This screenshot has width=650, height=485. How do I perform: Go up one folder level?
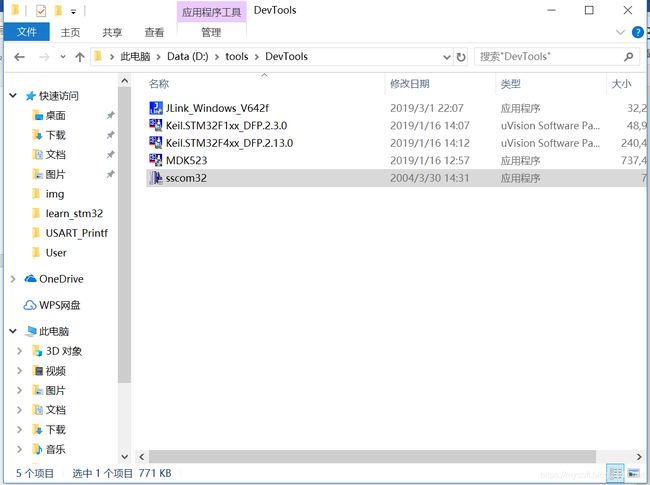(80, 57)
